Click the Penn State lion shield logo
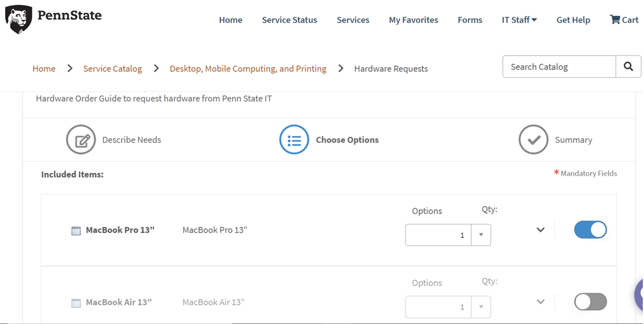 coord(18,19)
